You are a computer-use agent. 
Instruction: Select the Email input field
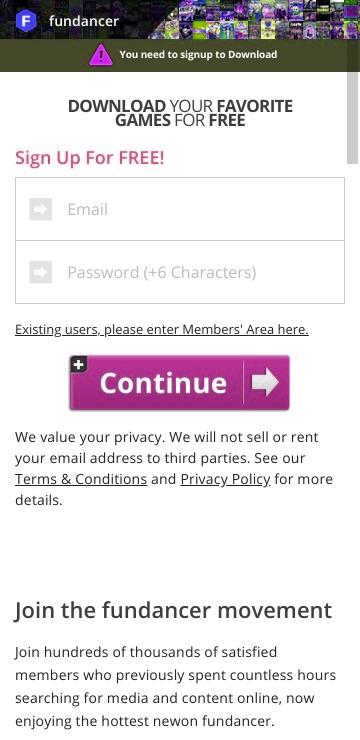(x=180, y=209)
